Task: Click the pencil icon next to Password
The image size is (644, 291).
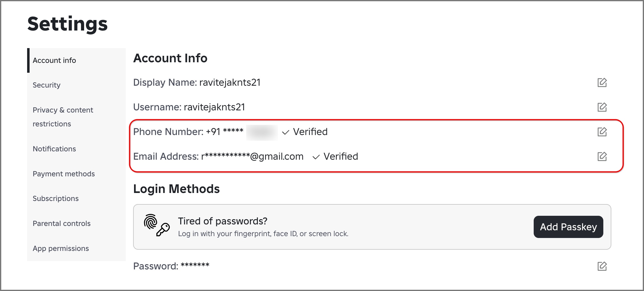Action: click(x=602, y=266)
